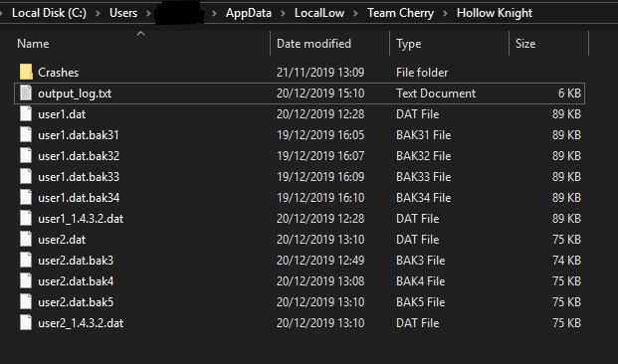Expand the chevron after AppData in path
The height and width of the screenshot is (364, 618).
click(x=283, y=13)
